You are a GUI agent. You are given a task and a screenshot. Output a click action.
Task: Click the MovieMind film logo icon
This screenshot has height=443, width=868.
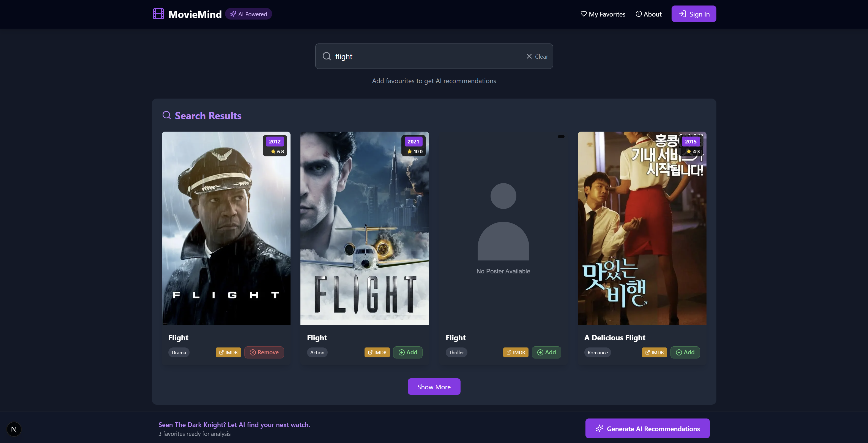tap(158, 14)
